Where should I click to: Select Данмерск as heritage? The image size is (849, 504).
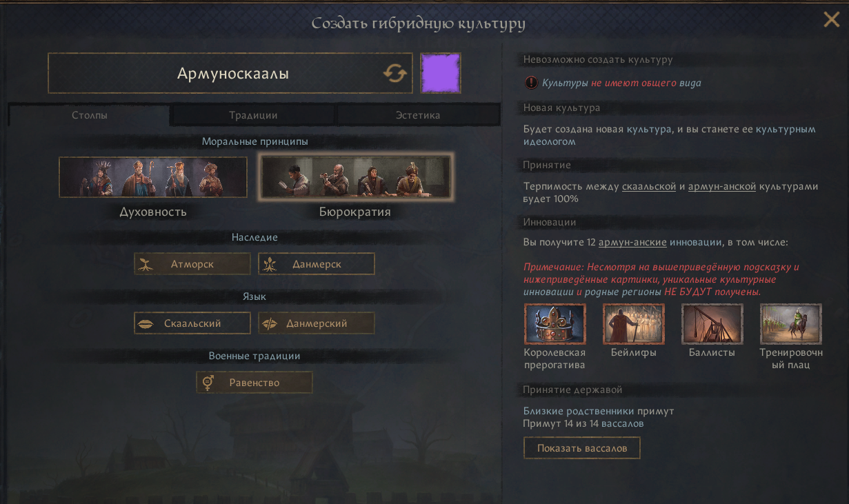(x=317, y=264)
